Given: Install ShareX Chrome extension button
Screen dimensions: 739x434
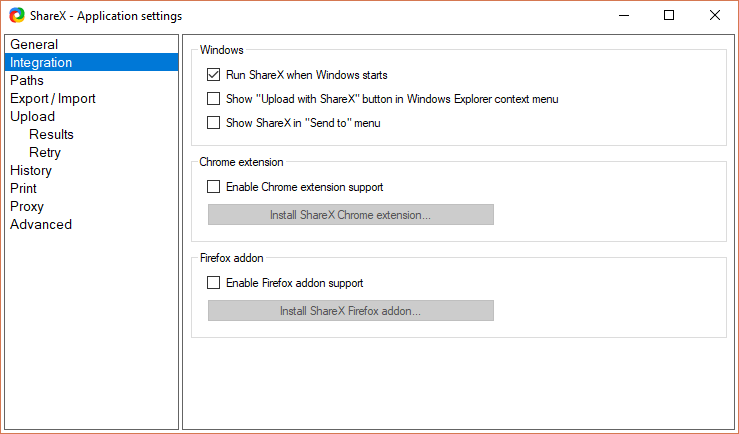Looking at the screenshot, I should click(x=351, y=215).
